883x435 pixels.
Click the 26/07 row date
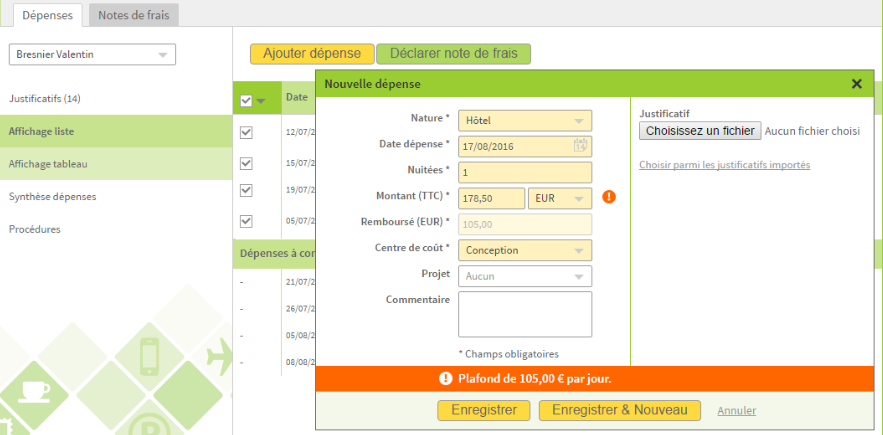pyautogui.click(x=300, y=309)
